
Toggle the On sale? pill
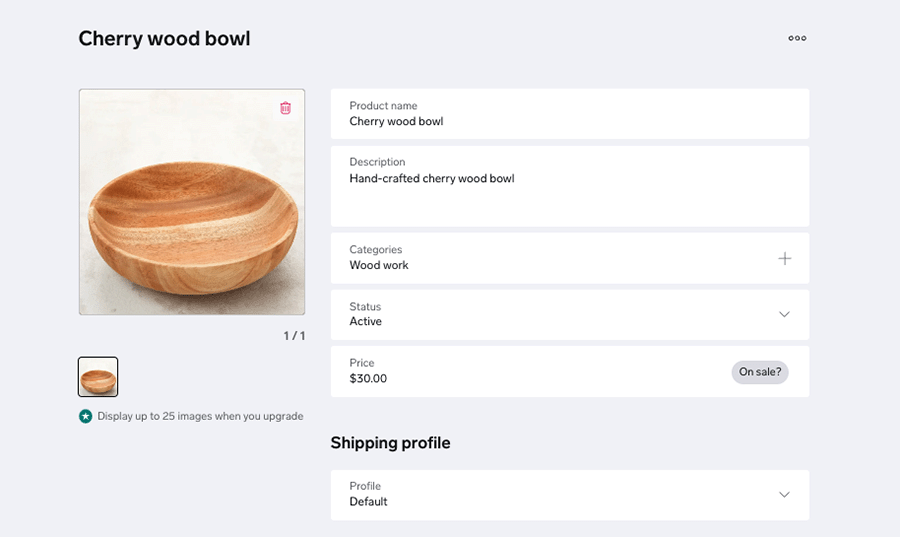(x=760, y=372)
